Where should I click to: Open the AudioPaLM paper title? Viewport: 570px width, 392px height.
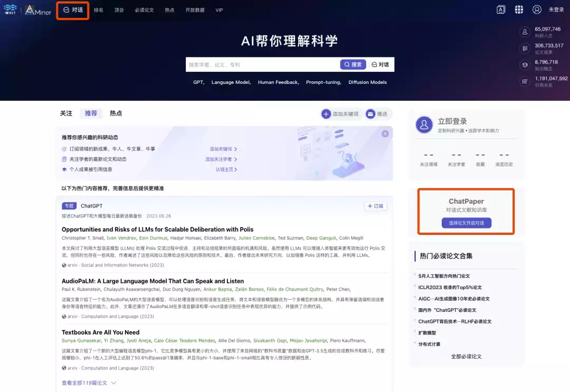[x=153, y=281]
